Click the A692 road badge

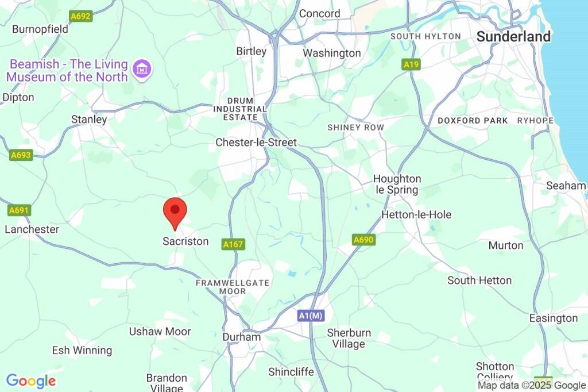(x=80, y=16)
